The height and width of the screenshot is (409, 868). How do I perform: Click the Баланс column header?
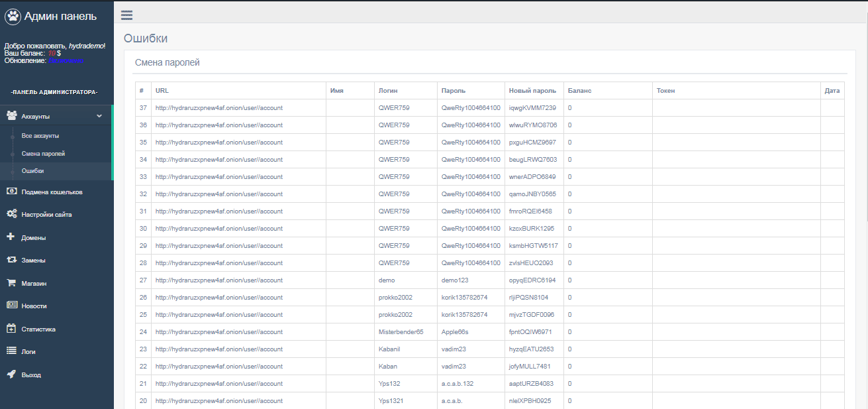[x=579, y=90]
